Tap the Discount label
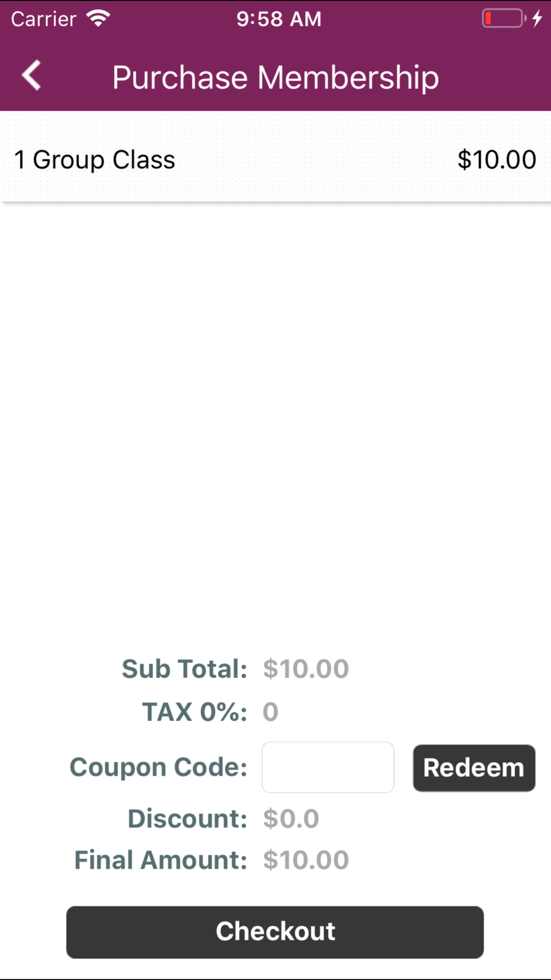551x980 pixels. point(188,819)
